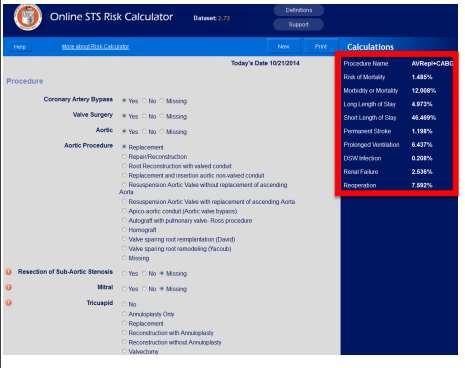Click the Procedure section heading
This screenshot has height=368, width=465.
click(25, 81)
